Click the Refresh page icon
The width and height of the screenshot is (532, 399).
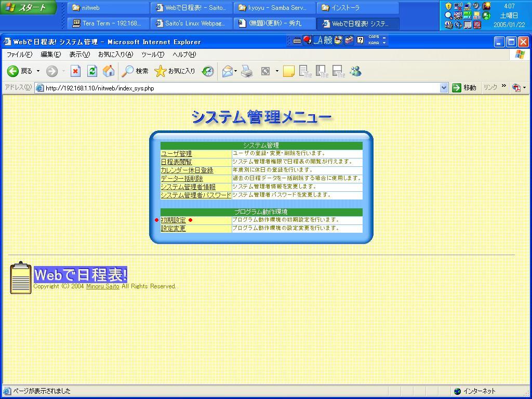(x=92, y=72)
